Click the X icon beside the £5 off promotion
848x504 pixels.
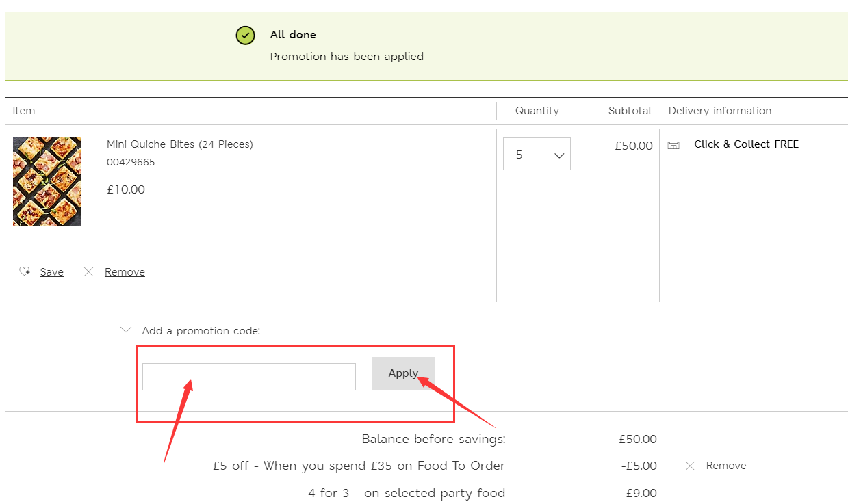tap(690, 466)
